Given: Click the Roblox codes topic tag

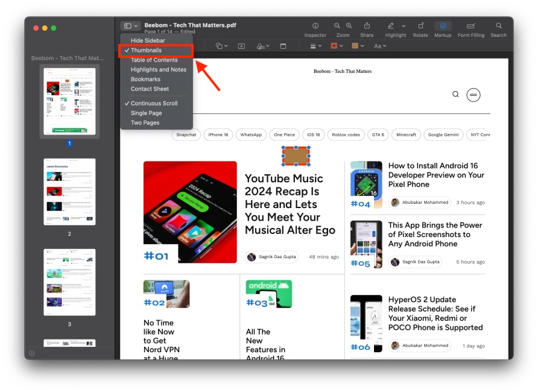Looking at the screenshot, I should 346,134.
